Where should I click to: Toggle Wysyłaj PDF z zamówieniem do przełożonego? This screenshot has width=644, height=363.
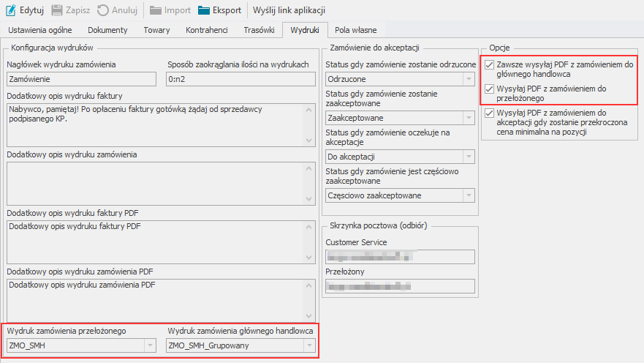tap(490, 89)
